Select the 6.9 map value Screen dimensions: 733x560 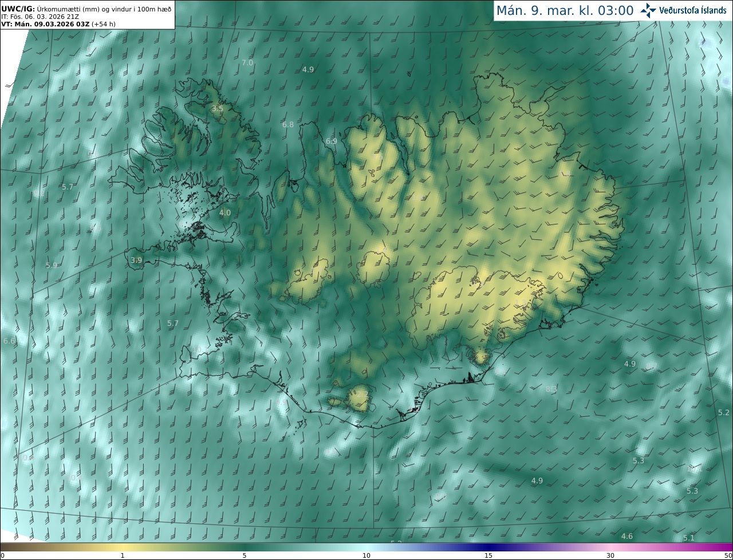(x=332, y=141)
